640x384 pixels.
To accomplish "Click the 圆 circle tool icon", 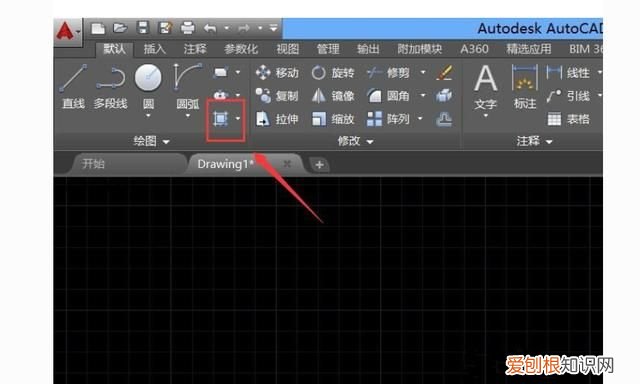I will pyautogui.click(x=148, y=78).
